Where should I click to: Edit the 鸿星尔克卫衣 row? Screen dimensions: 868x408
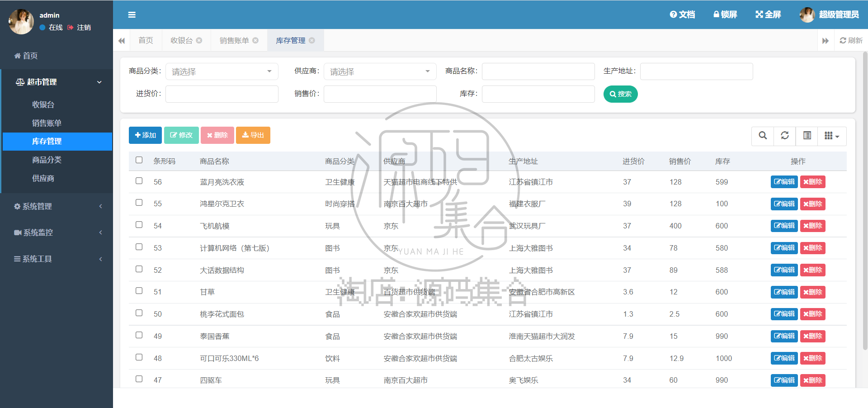(784, 204)
